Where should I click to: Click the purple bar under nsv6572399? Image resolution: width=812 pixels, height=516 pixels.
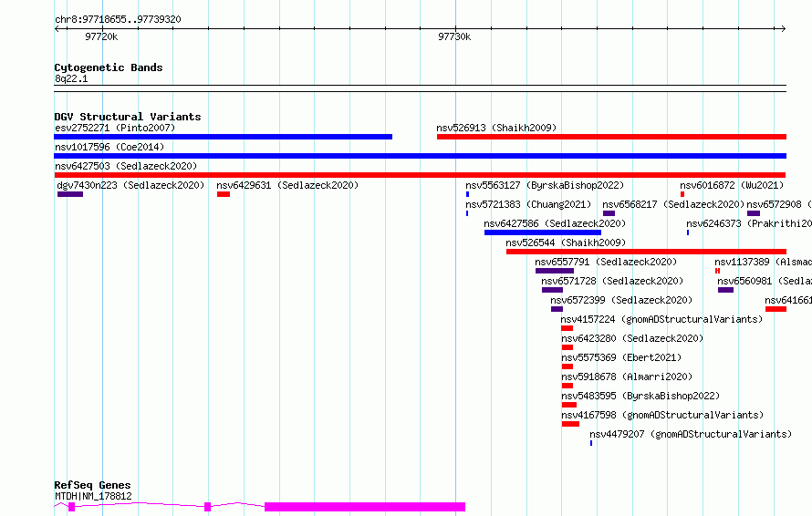pos(557,309)
